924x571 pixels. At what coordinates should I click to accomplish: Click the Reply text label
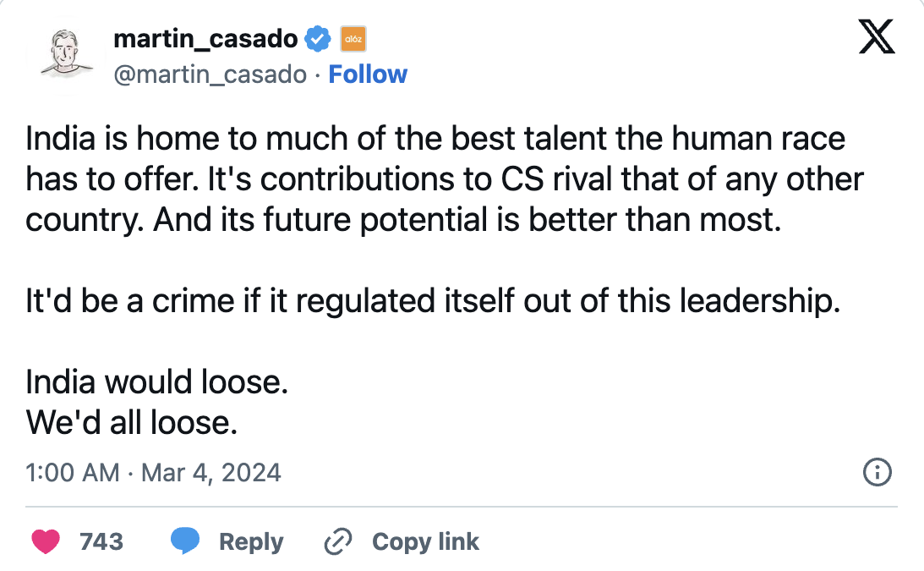tap(250, 541)
